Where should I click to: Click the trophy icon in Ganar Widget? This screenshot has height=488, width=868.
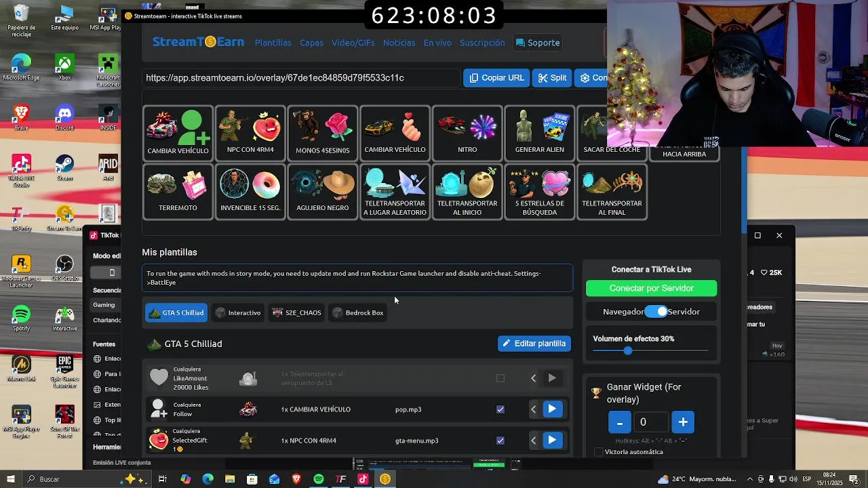[596, 393]
